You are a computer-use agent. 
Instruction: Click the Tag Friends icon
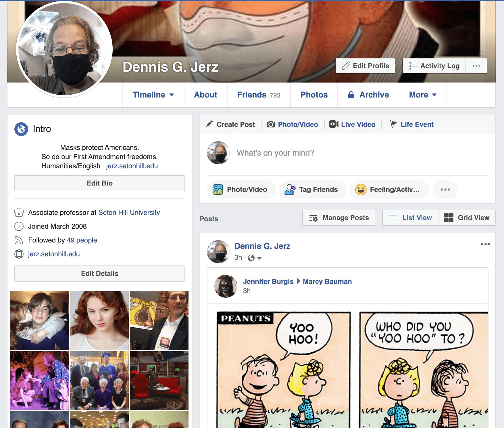pyautogui.click(x=290, y=190)
